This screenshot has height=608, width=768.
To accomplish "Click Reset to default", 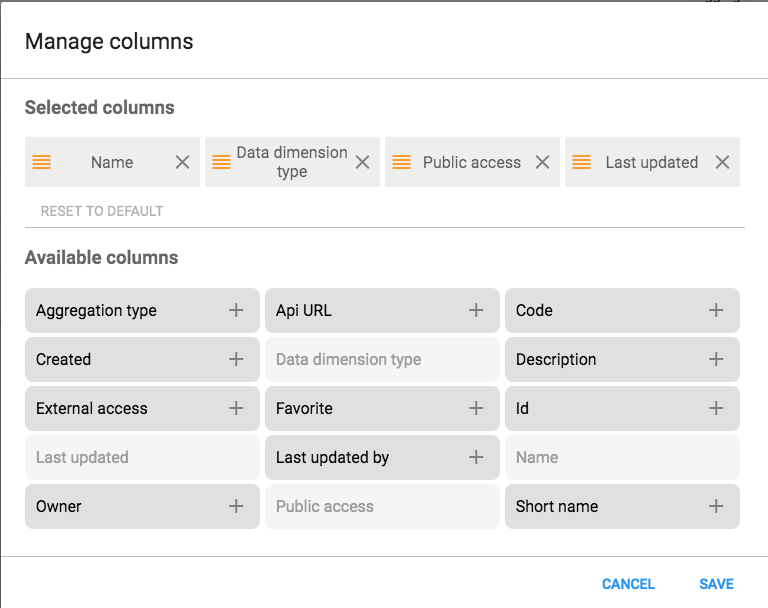I will point(102,211).
